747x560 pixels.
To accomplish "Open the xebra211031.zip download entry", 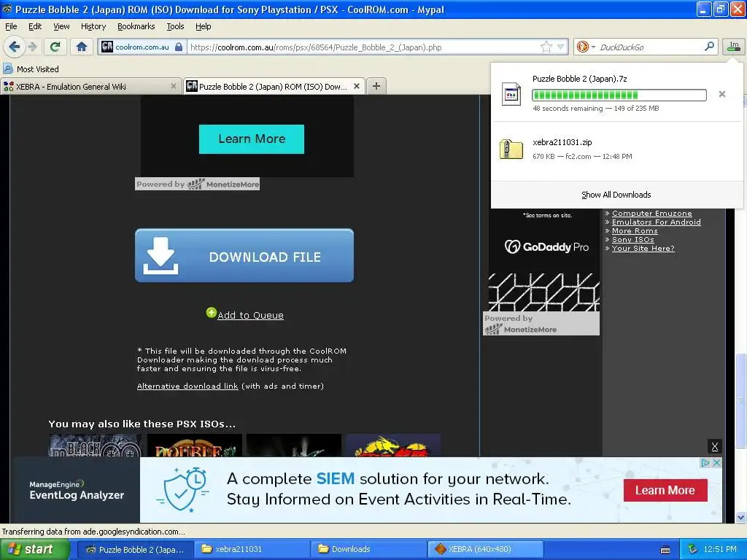I will (x=617, y=149).
